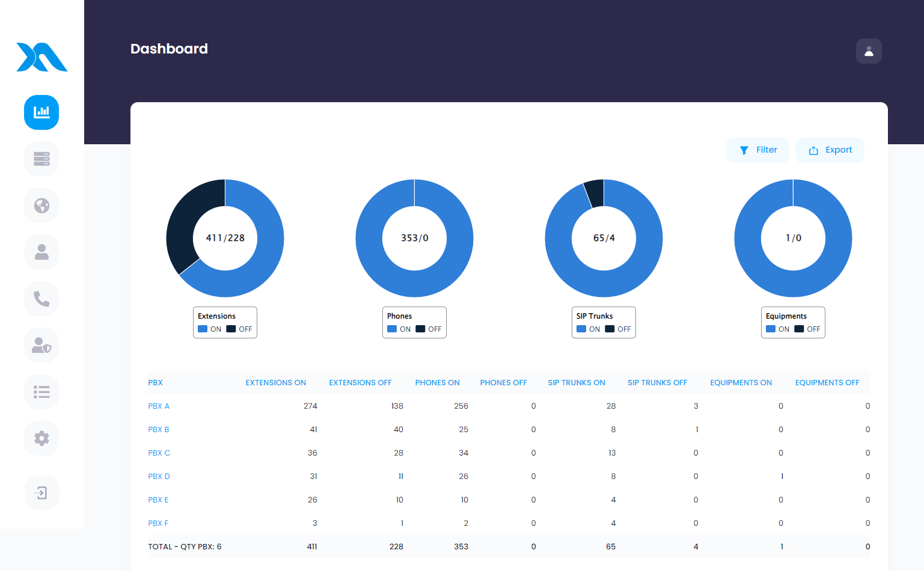924x571 pixels.
Task: Toggle SIP Trunks ON legend item
Action: click(x=589, y=329)
